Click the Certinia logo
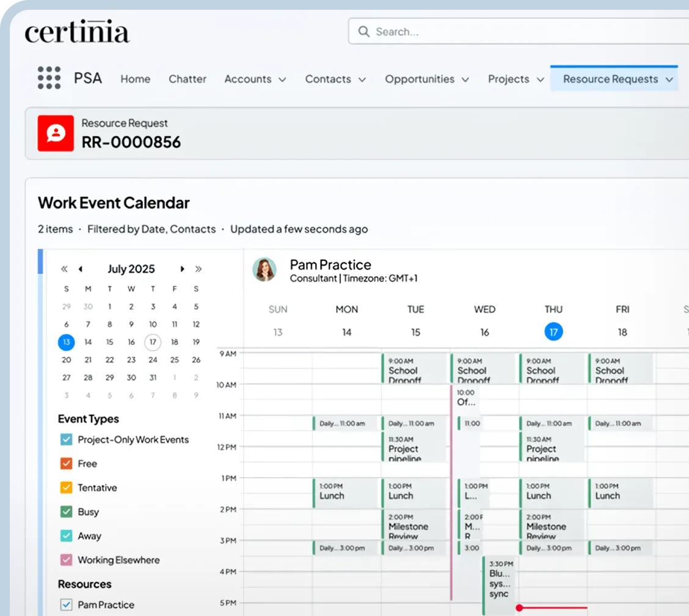The image size is (689, 616). [x=77, y=32]
